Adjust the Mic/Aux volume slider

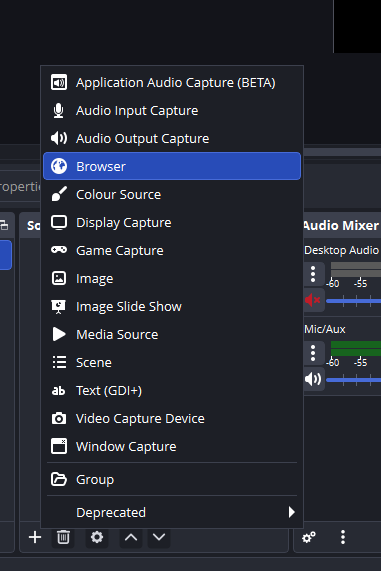(354, 380)
